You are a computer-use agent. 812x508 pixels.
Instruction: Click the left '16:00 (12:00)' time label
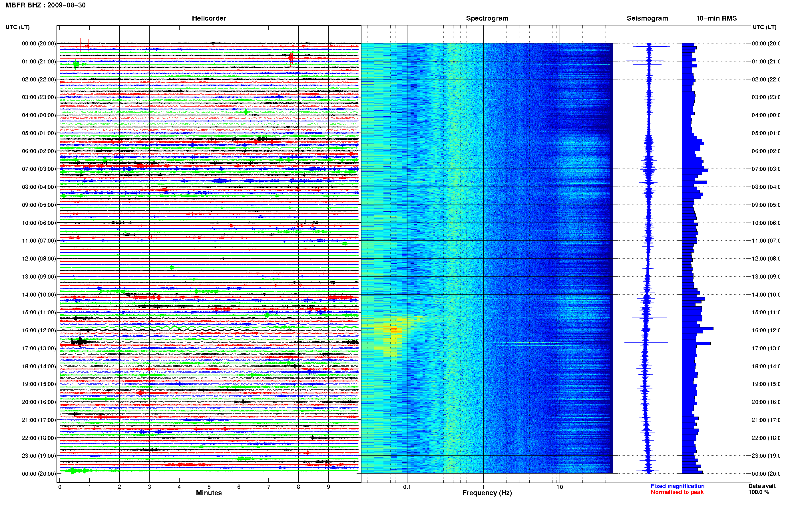coord(39,330)
